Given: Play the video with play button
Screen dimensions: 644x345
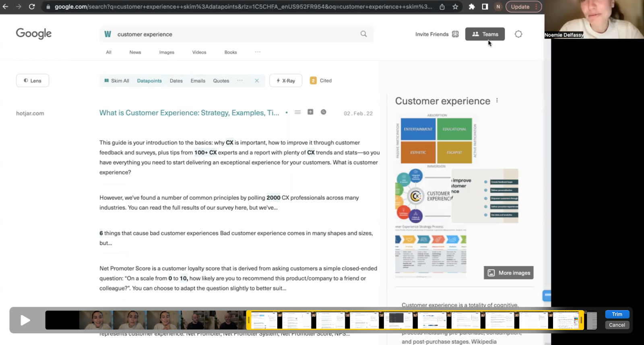Looking at the screenshot, I should pyautogui.click(x=25, y=320).
